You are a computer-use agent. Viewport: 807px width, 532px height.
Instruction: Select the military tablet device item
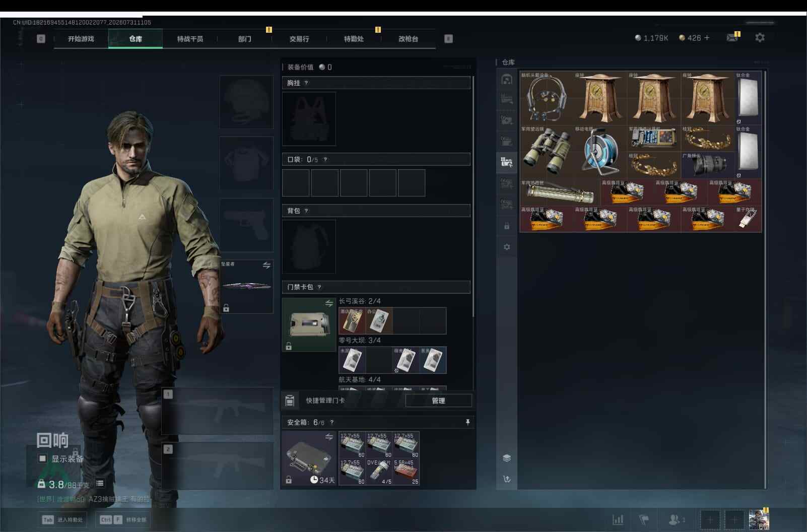pos(654,139)
